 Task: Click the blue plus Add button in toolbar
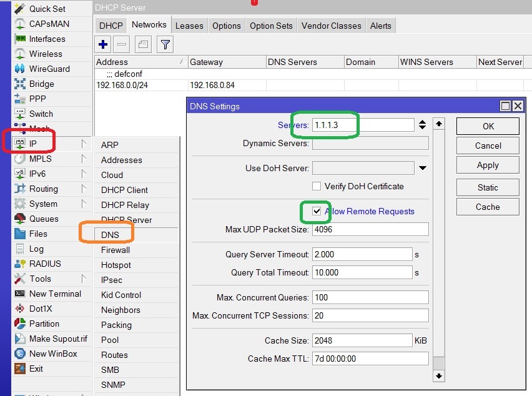point(103,44)
